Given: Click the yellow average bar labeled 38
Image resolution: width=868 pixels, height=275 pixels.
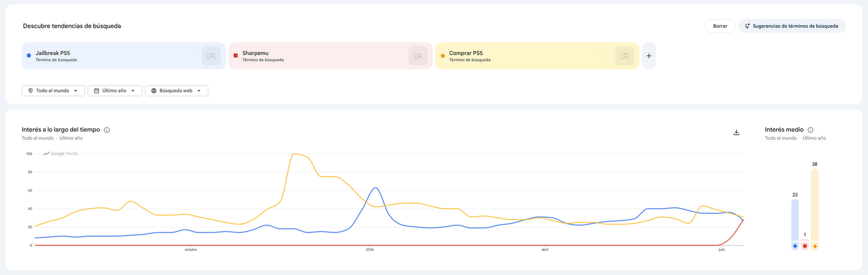Looking at the screenshot, I should [815, 205].
